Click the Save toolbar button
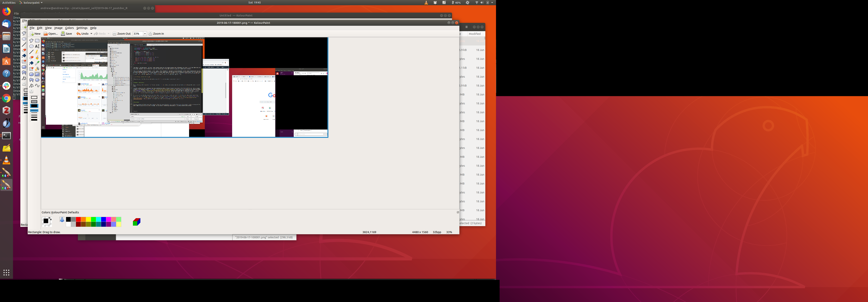This screenshot has width=868, height=302. tap(66, 34)
